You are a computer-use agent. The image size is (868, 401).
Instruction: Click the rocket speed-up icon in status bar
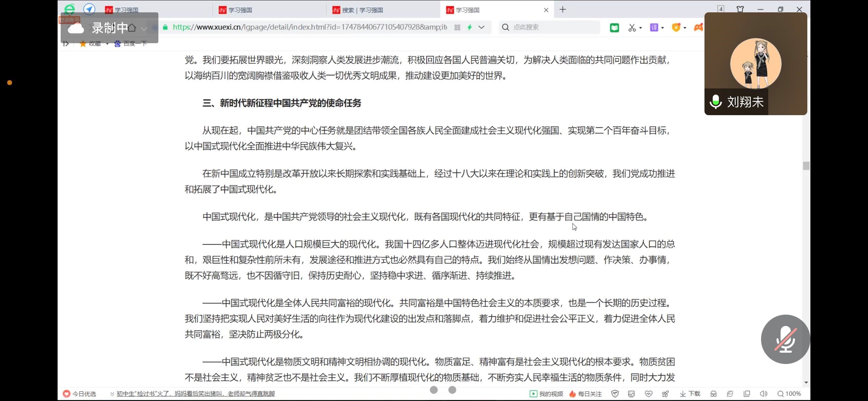coord(665,394)
